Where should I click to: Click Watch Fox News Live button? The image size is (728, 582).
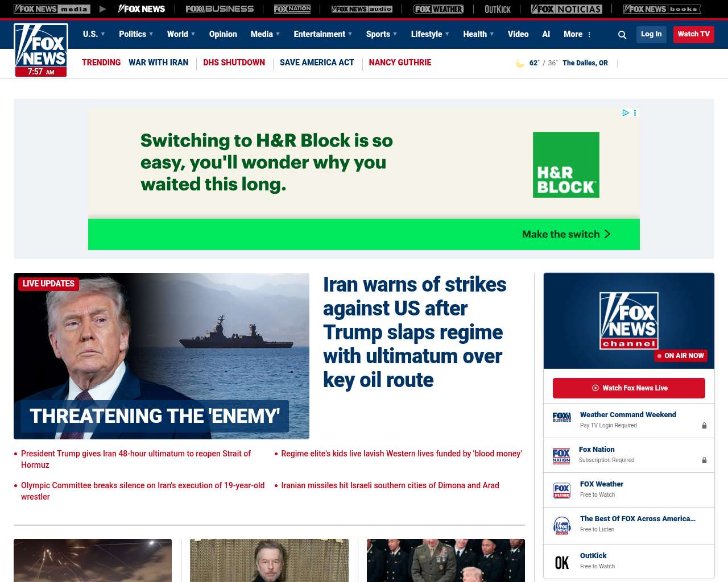click(629, 388)
